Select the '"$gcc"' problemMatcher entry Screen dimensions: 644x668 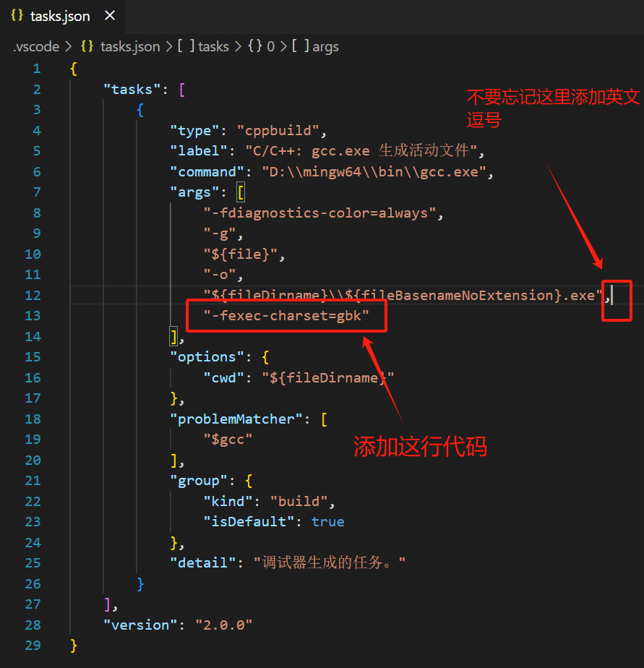(231, 439)
